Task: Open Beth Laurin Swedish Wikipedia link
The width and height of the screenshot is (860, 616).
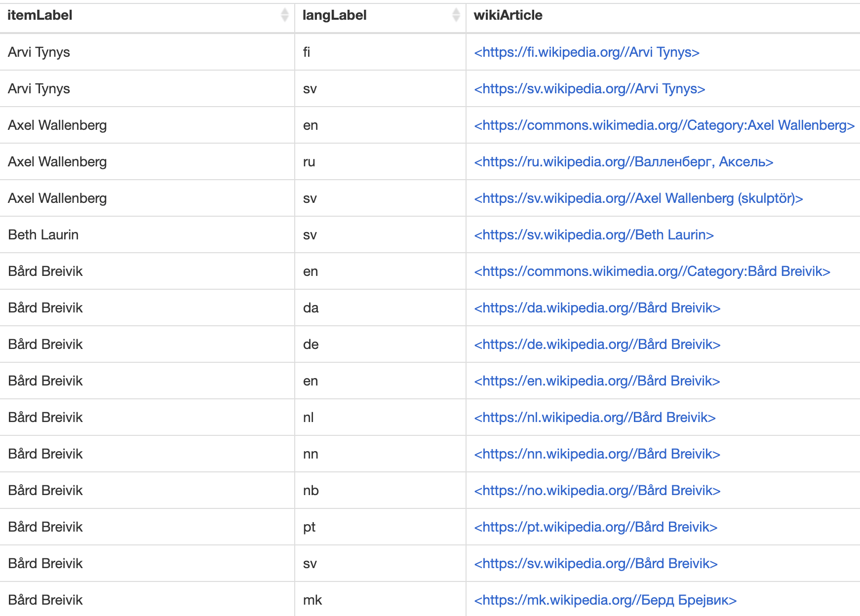Action: (594, 235)
